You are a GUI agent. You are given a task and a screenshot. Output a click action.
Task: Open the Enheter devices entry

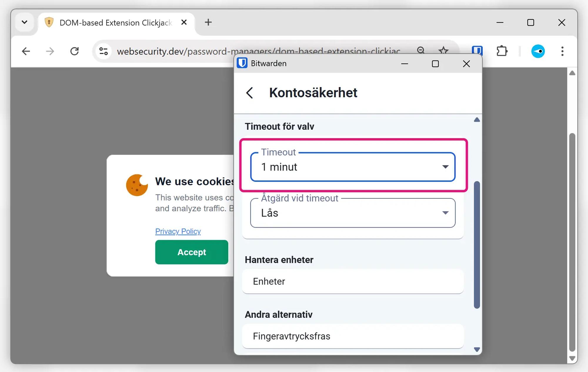pyautogui.click(x=353, y=281)
